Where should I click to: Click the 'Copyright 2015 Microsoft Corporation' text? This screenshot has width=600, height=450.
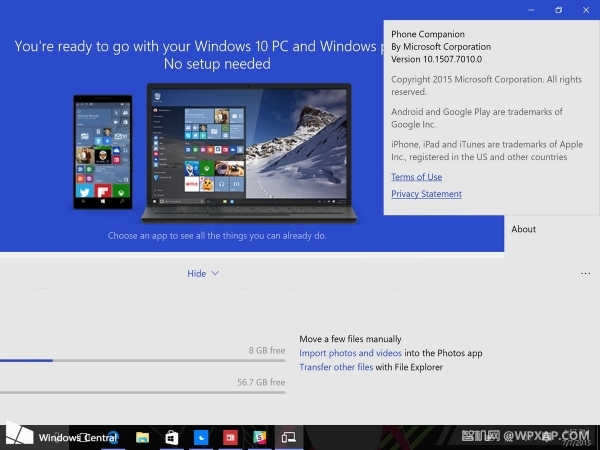pos(486,85)
